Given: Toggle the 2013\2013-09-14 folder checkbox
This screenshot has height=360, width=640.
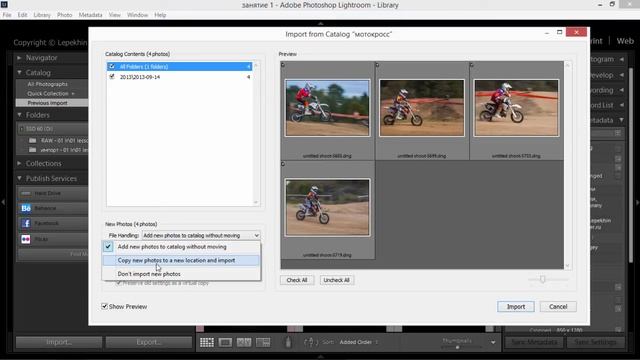Looking at the screenshot, I should 112,77.
